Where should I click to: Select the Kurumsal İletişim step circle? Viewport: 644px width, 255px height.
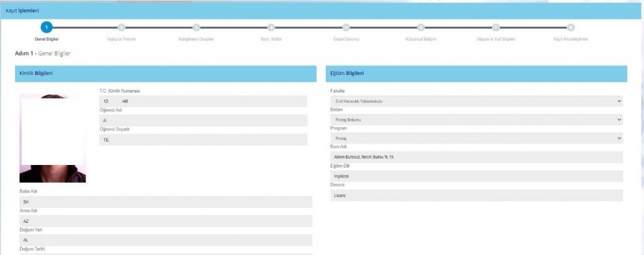click(x=421, y=28)
